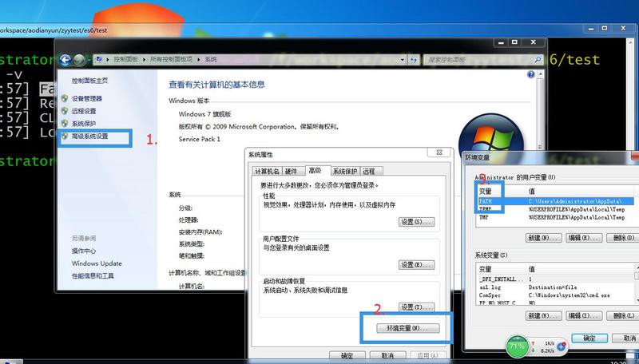Click the search magnifier in 搜索控制面板 box

(x=538, y=60)
